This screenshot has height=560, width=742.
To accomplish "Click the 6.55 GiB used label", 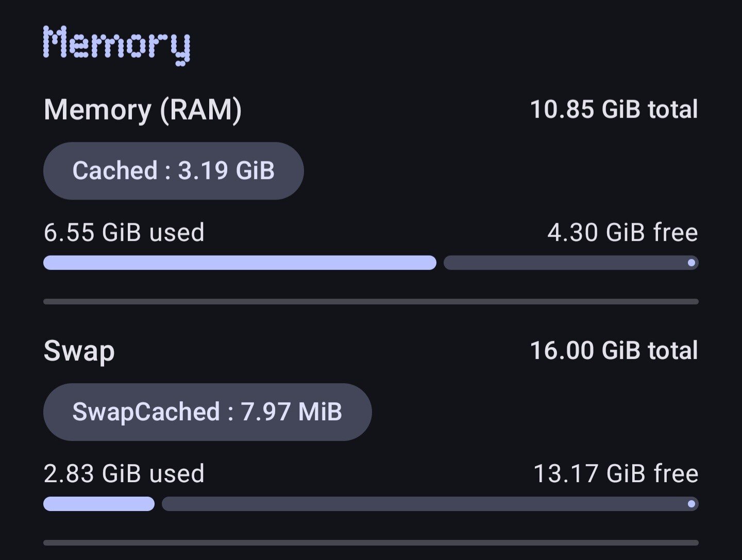I will 124,232.
